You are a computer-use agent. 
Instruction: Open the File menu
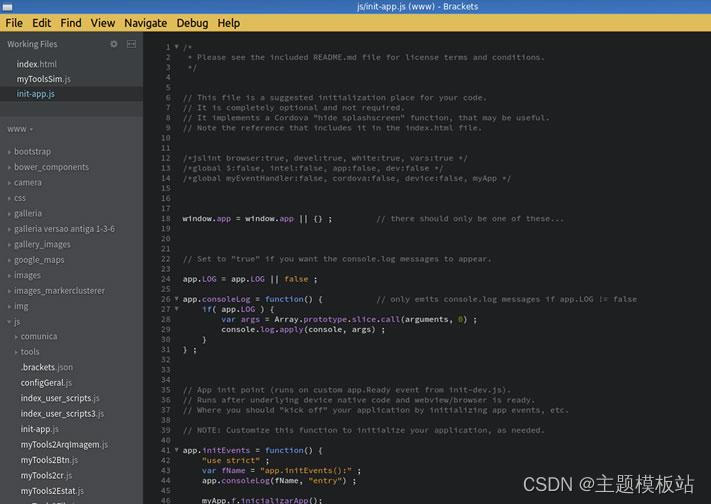pyautogui.click(x=14, y=23)
